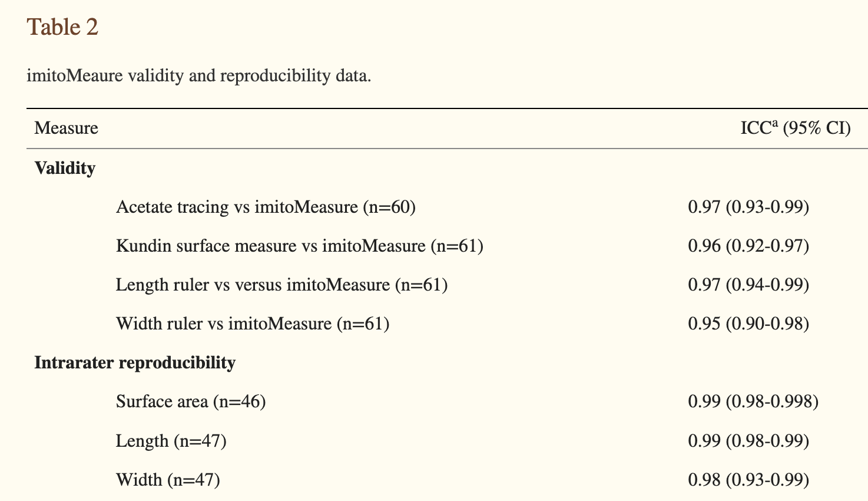Click the table caption about imitoMeaure validity
Image resolution: width=868 pixels, height=501 pixels.
pos(199,76)
